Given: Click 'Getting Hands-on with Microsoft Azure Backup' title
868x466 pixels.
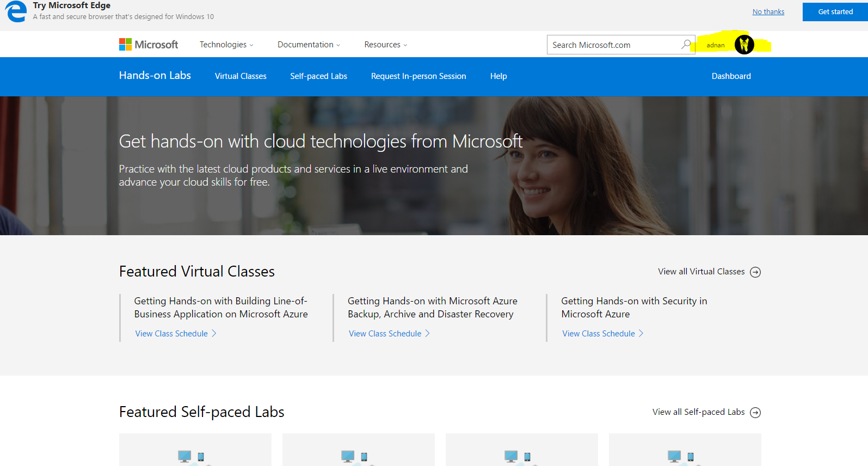Looking at the screenshot, I should (x=433, y=308).
